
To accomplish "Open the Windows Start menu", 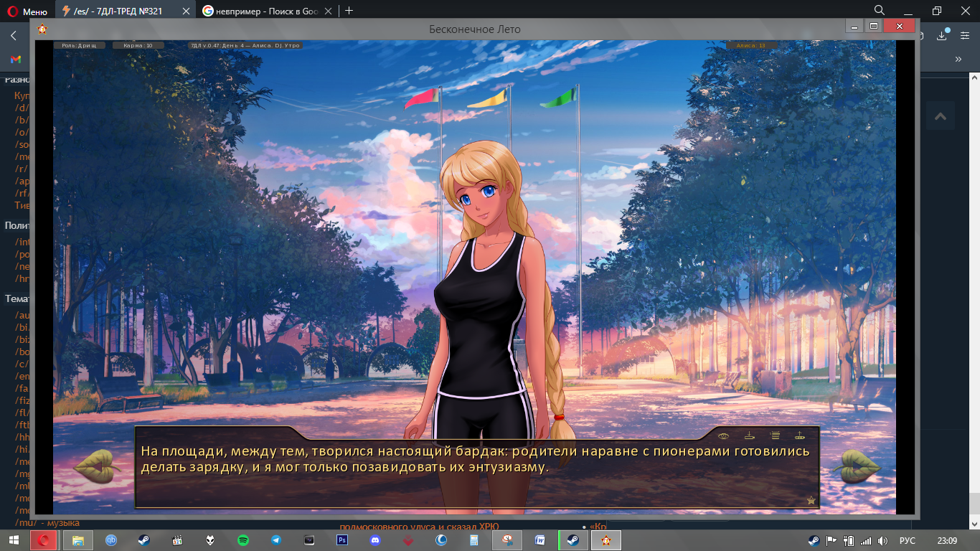I will pos(14,540).
